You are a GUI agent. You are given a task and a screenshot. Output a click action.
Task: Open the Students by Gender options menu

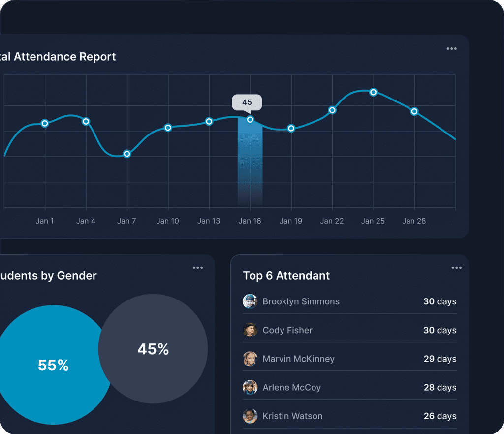[x=198, y=267]
